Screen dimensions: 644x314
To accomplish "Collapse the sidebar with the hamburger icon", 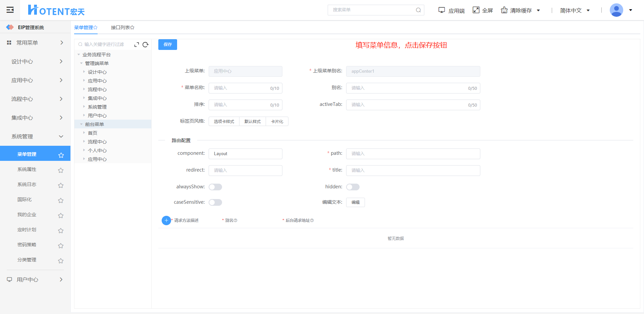I will coord(10,10).
